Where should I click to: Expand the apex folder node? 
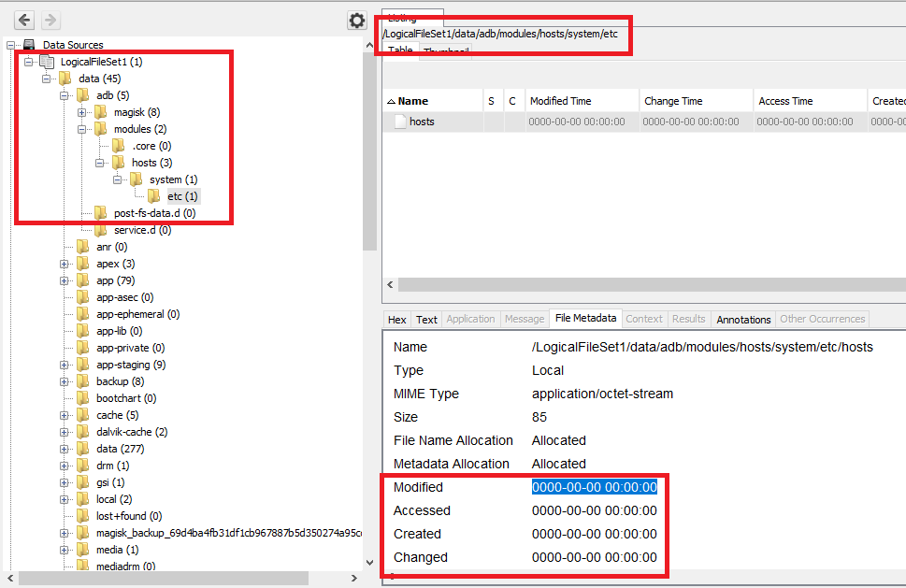65,264
